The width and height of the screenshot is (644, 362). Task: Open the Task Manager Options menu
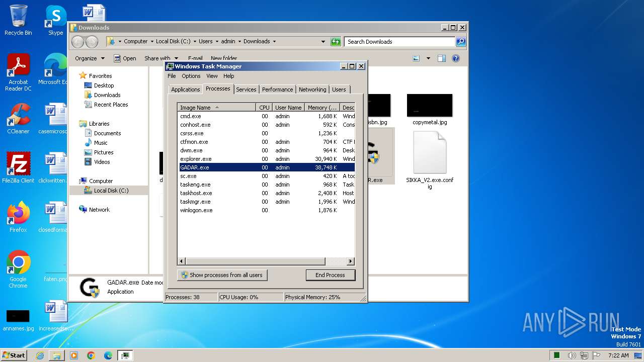[191, 76]
